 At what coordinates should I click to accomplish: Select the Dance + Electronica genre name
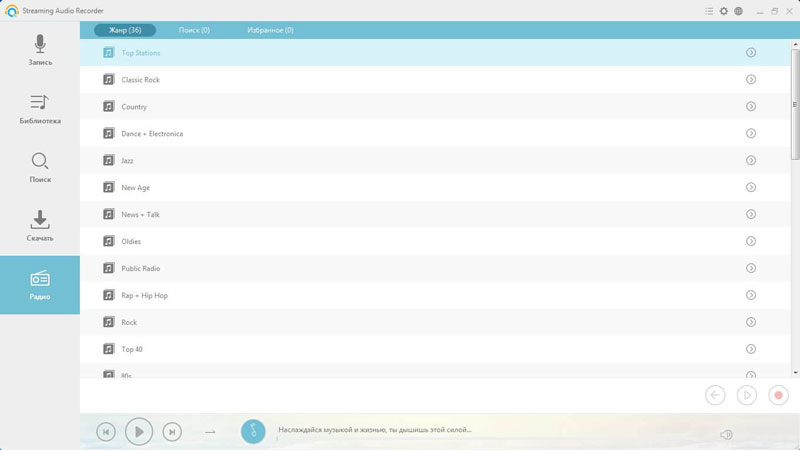point(152,134)
